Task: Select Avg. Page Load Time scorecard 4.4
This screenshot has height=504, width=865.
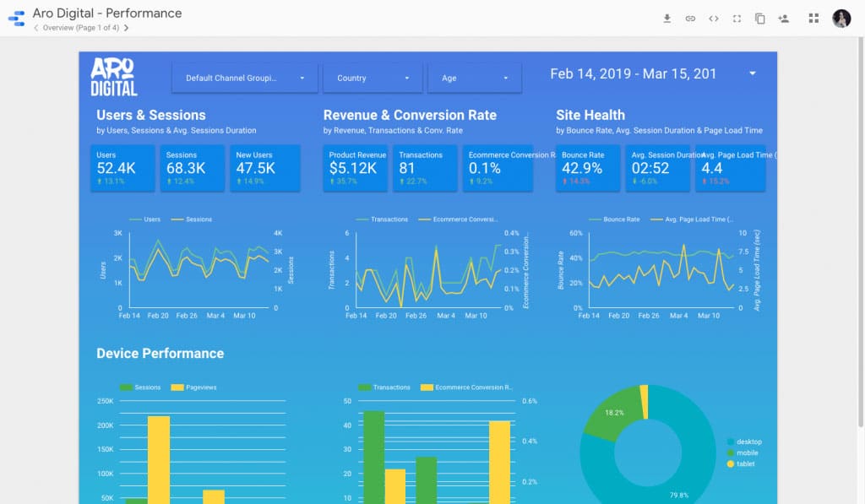Action: pos(731,168)
